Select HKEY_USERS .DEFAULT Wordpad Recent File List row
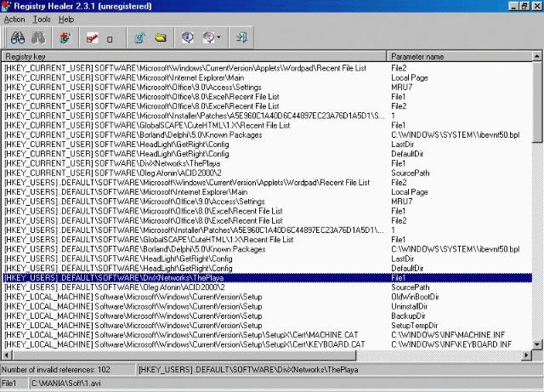The height and width of the screenshot is (392, 544). [267, 183]
